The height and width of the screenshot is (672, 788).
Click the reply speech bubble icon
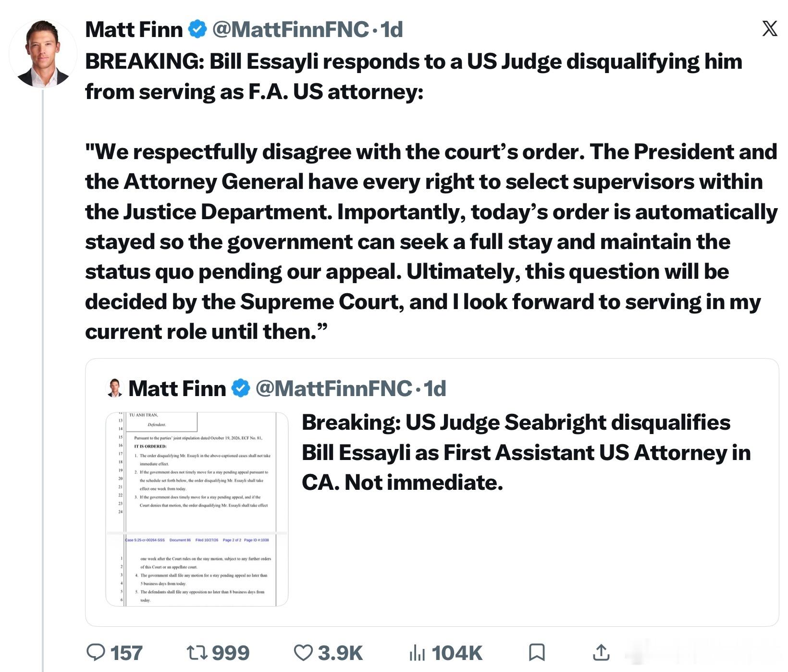[x=96, y=652]
